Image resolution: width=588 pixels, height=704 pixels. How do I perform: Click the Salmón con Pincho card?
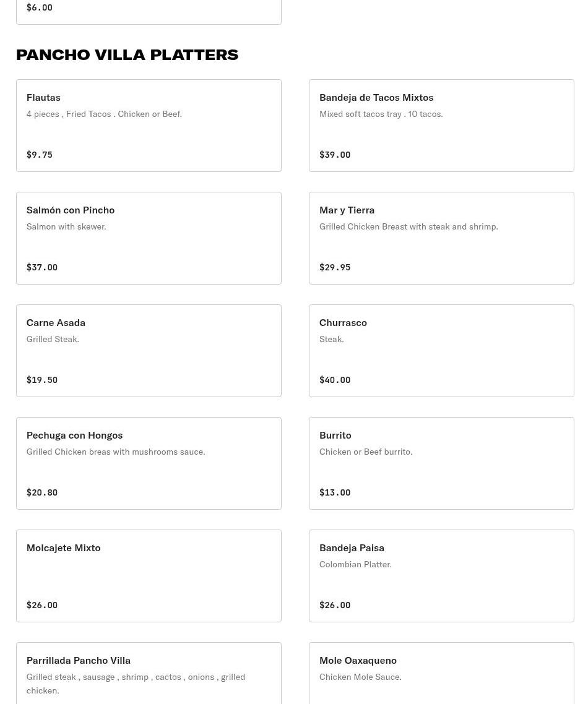(149, 238)
